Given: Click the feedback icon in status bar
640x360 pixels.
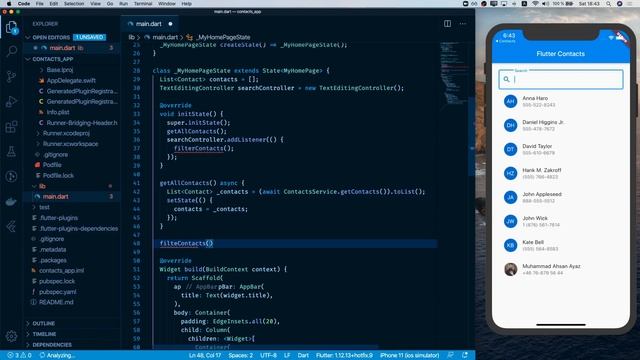Looking at the screenshot, I should point(450,355).
